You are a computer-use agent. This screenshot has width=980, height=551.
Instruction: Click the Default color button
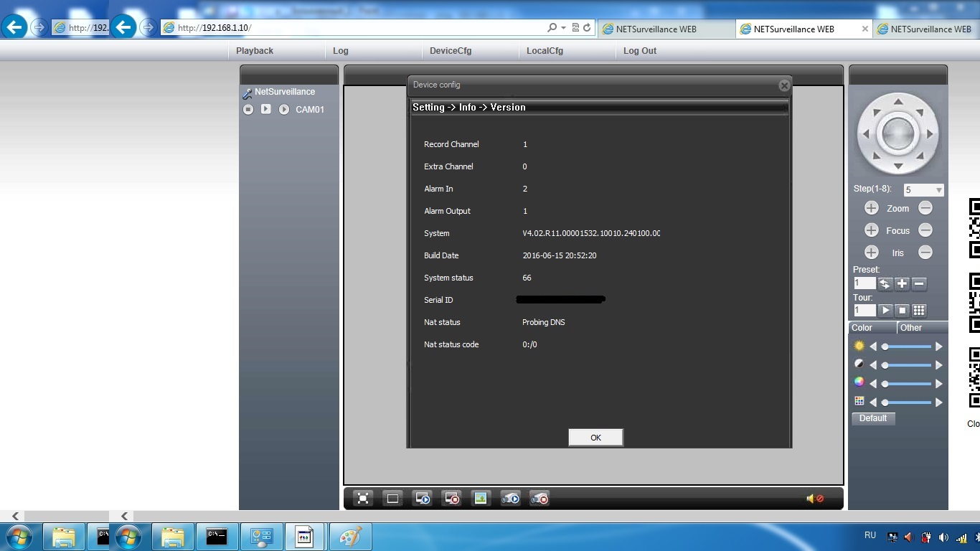[x=873, y=418]
